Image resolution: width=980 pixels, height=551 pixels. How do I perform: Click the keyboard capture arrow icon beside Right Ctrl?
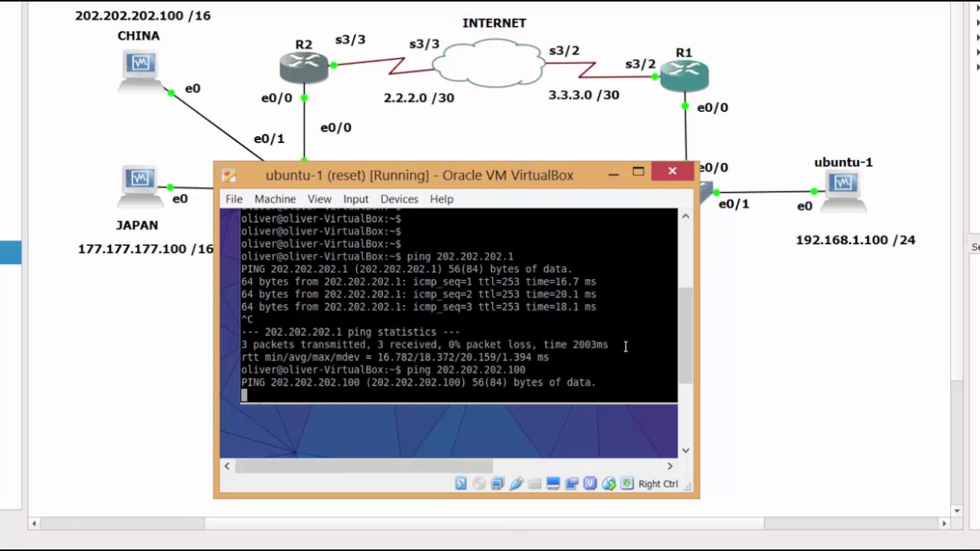coord(627,484)
